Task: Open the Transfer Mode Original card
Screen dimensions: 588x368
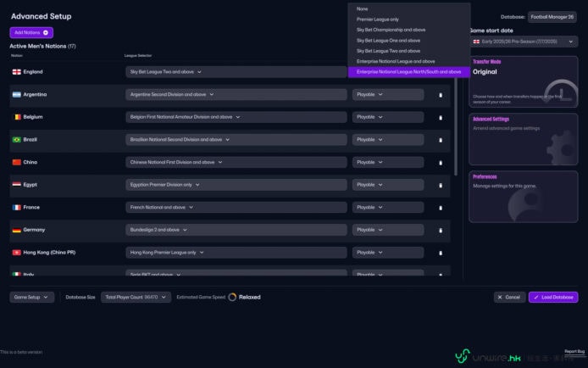Action: [523, 81]
